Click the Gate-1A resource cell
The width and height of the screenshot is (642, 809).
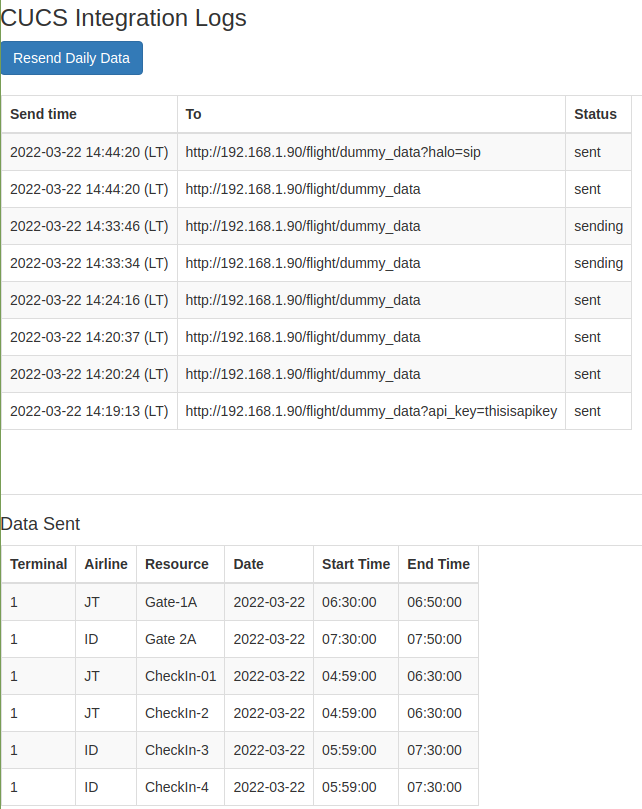(170, 602)
